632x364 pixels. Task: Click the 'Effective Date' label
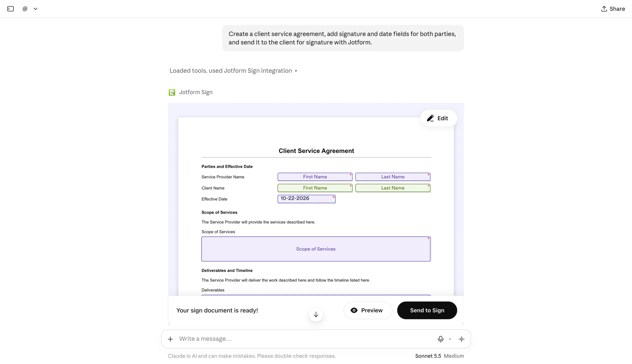pyautogui.click(x=214, y=199)
